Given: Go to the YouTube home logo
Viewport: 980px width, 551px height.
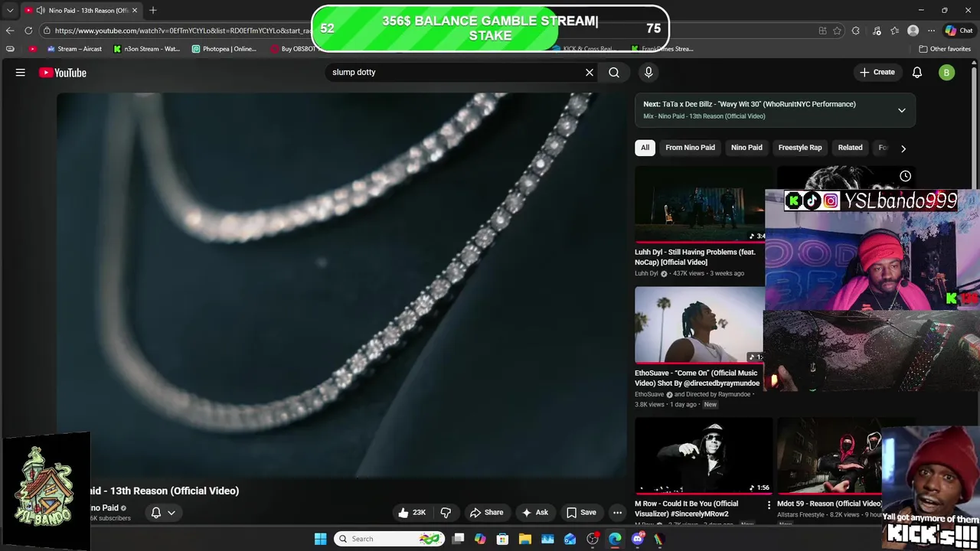Looking at the screenshot, I should [63, 73].
